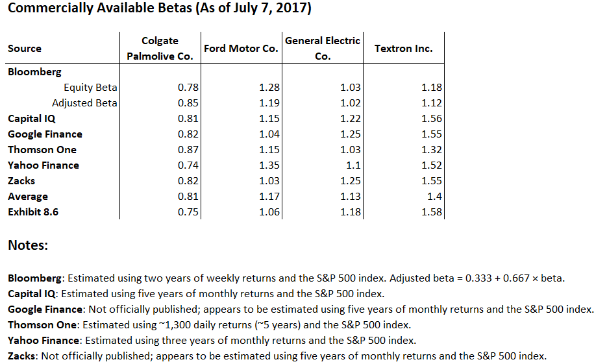Viewport: 607px width, 364px height.
Task: Select the Ford Motor Co. column header
Action: click(x=241, y=49)
